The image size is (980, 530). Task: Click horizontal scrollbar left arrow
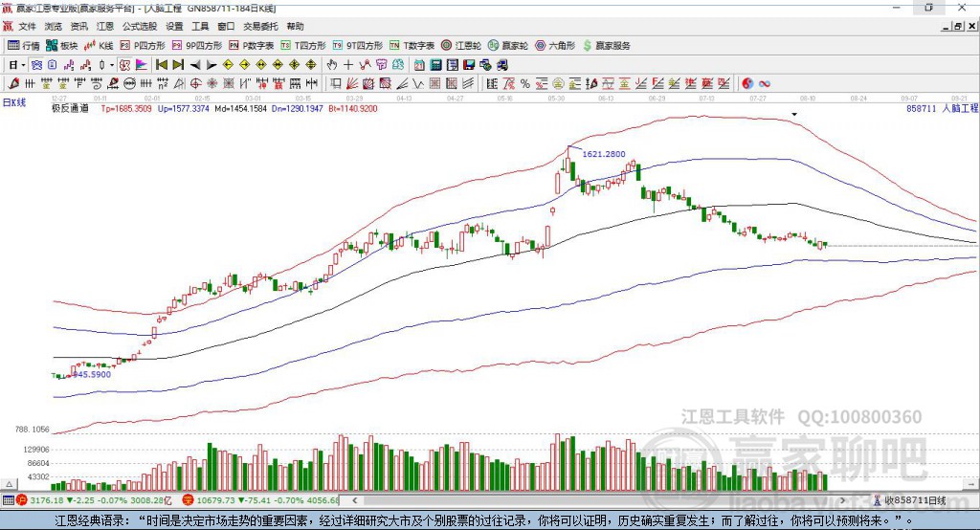click(x=354, y=500)
